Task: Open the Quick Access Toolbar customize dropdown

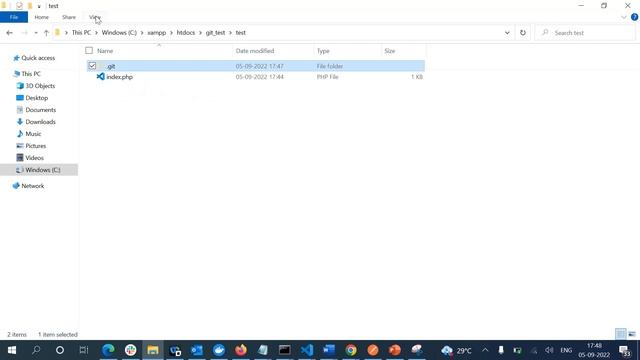Action: (x=39, y=6)
